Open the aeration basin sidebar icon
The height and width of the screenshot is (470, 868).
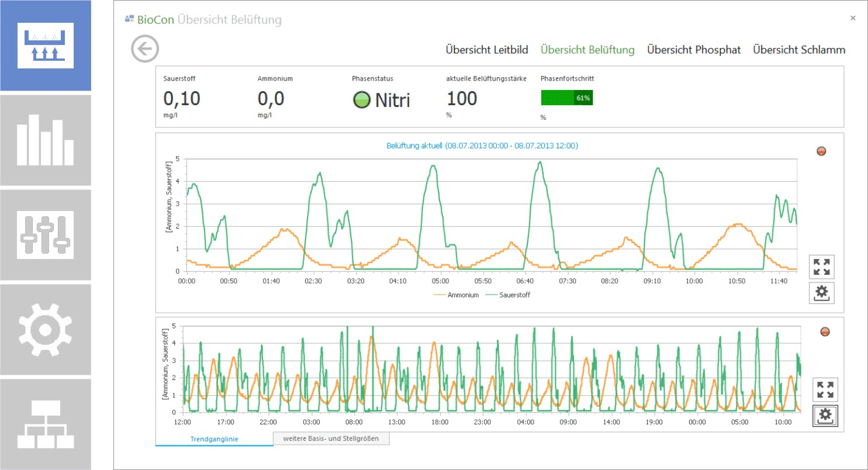click(x=46, y=46)
